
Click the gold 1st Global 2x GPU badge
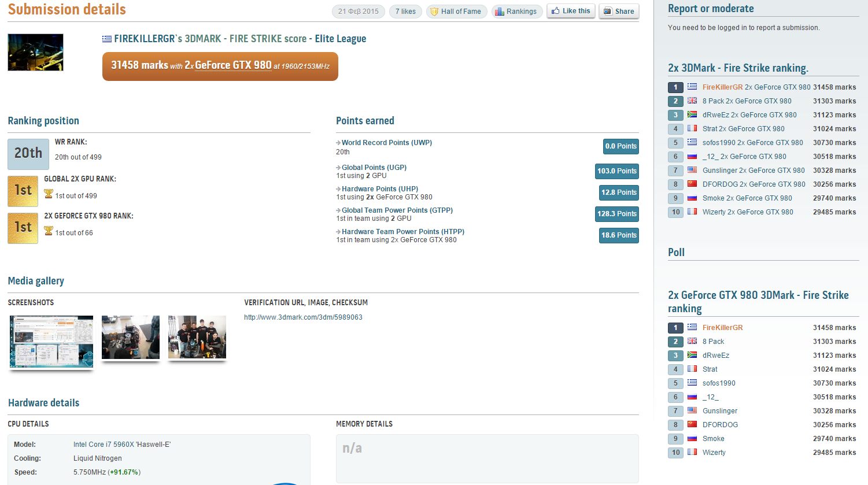[x=23, y=191]
